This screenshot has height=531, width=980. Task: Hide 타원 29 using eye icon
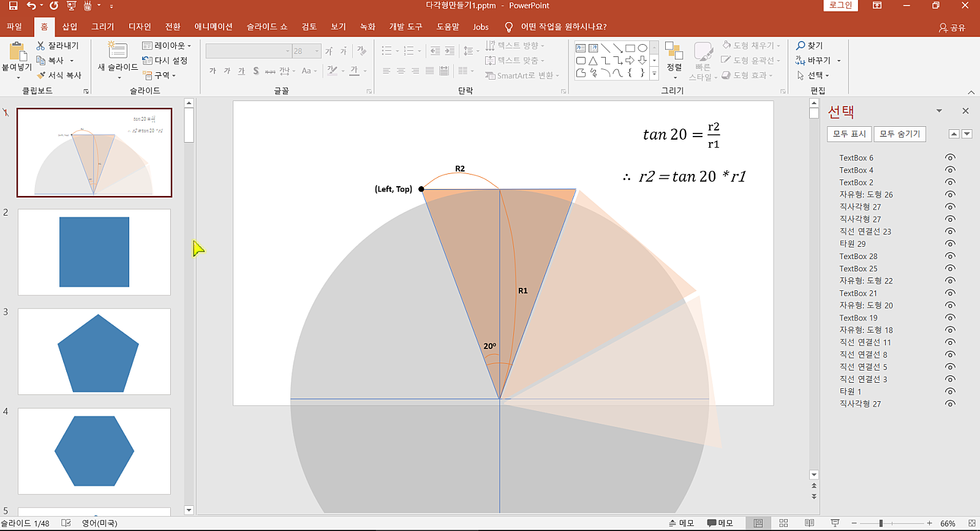click(950, 243)
